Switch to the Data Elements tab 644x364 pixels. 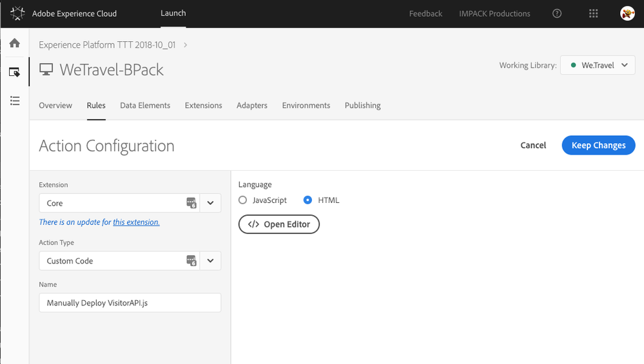(145, 106)
